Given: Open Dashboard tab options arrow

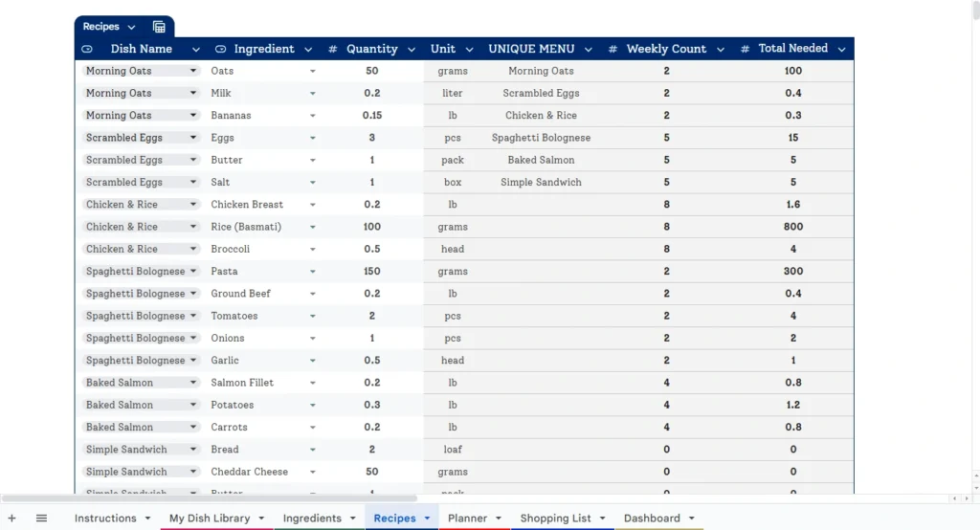Looking at the screenshot, I should [691, 519].
